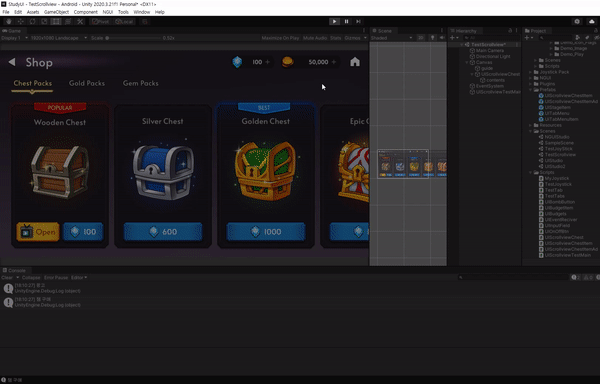Select Directional Light in Hierarchy
Viewport: 600px width, 384px height.
(493, 57)
